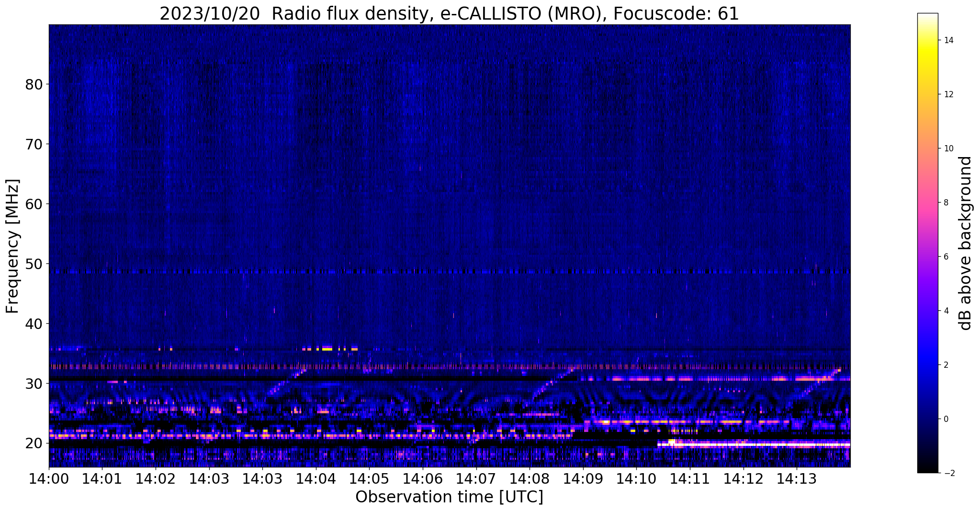Select the 80 MHz y-axis tick label

pos(34,84)
